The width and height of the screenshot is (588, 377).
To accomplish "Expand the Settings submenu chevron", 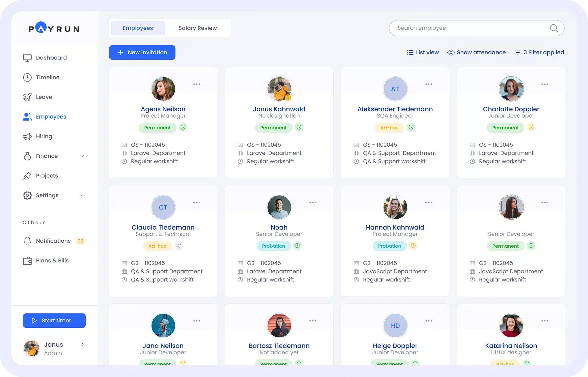I will coord(82,195).
